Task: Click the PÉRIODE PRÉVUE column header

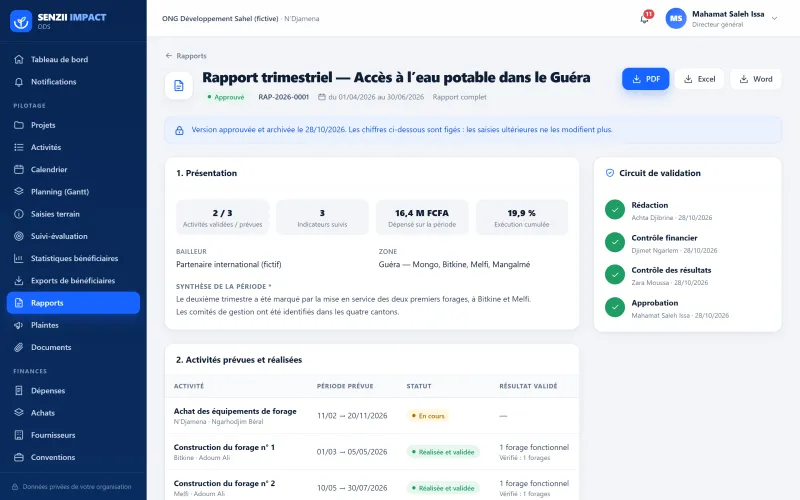Action: [345, 386]
